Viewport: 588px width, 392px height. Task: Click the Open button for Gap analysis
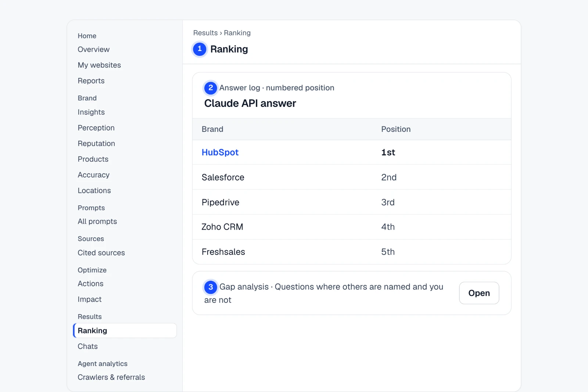(479, 293)
